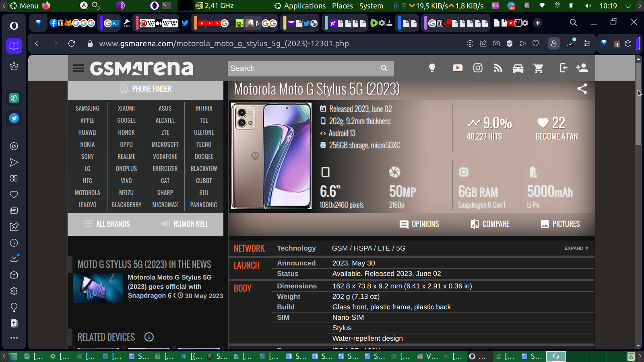The width and height of the screenshot is (644, 362).
Task: Click the Log in icon on GSMArena
Action: 563,68
